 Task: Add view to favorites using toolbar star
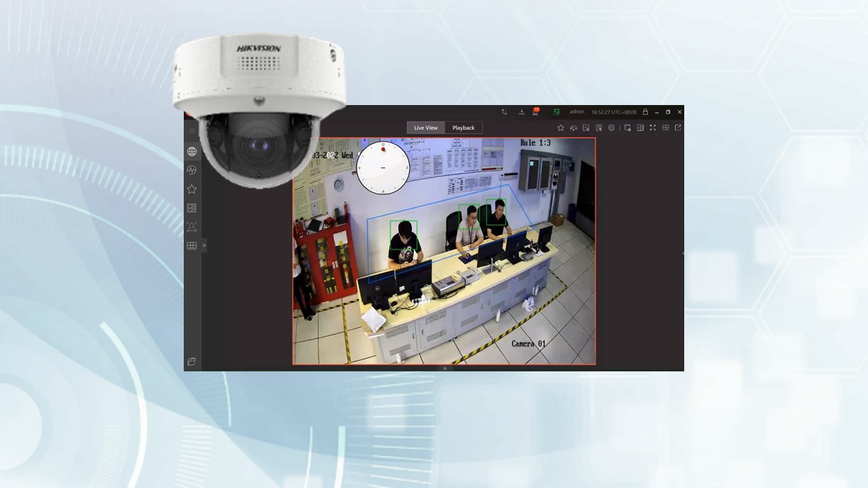coord(560,127)
